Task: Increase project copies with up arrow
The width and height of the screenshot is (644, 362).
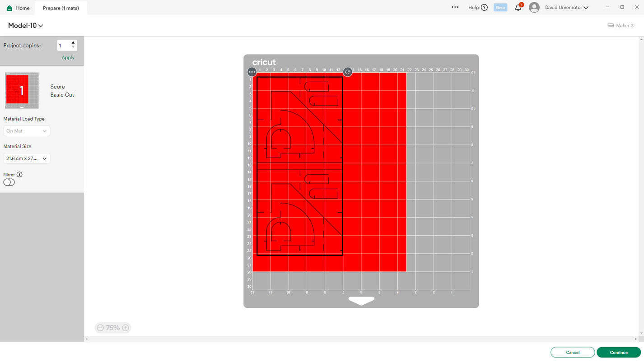Action: pos(73,43)
